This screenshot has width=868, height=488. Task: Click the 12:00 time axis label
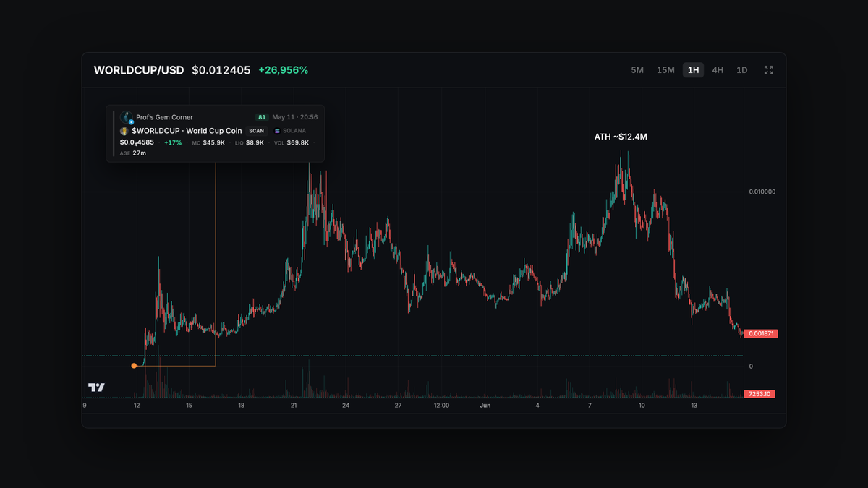coord(441,406)
